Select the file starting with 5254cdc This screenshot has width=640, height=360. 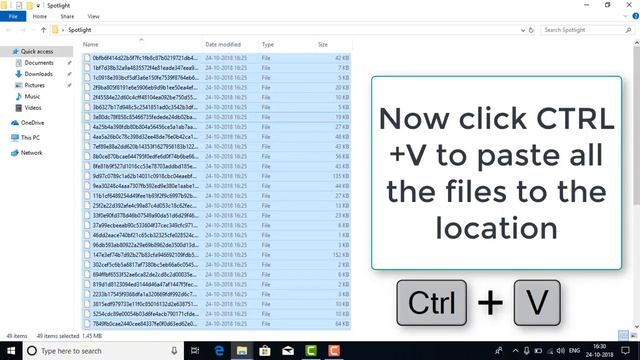click(x=216, y=314)
